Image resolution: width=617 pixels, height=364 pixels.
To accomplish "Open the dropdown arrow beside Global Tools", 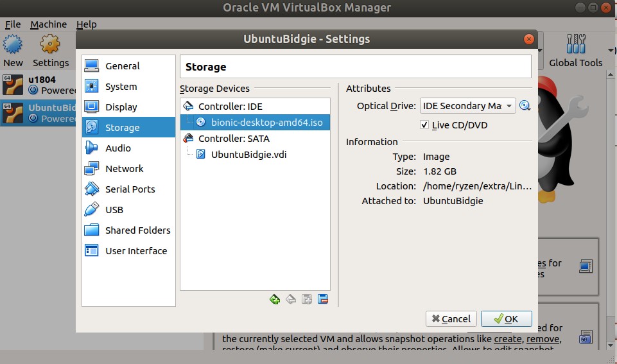I will click(x=611, y=50).
